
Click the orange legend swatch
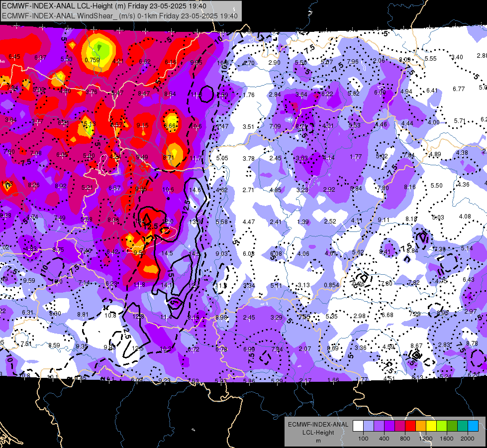point(421,426)
